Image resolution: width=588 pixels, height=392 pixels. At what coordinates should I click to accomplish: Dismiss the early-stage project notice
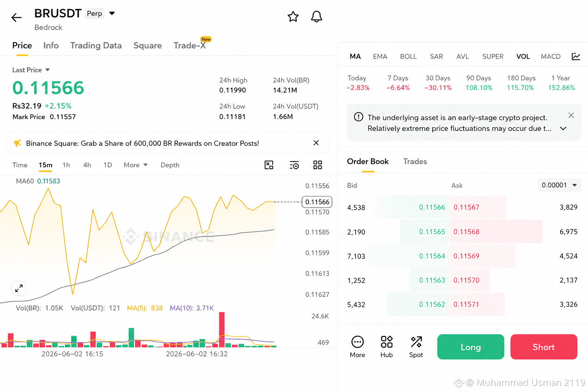click(571, 115)
